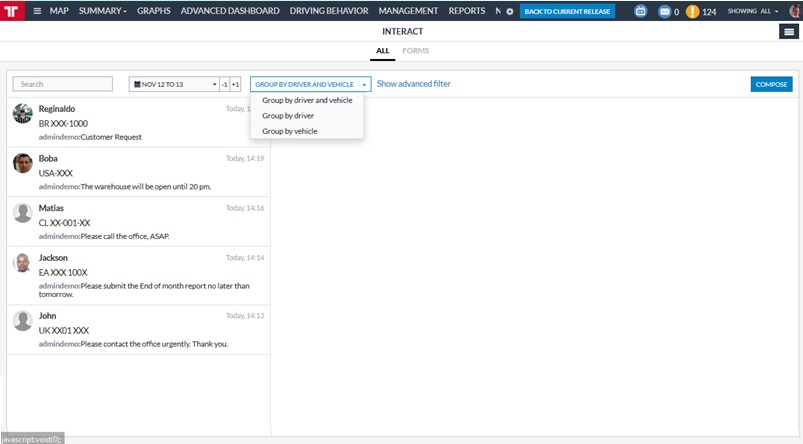803x444 pixels.
Task: Switch to the ALL tab
Action: (x=383, y=51)
